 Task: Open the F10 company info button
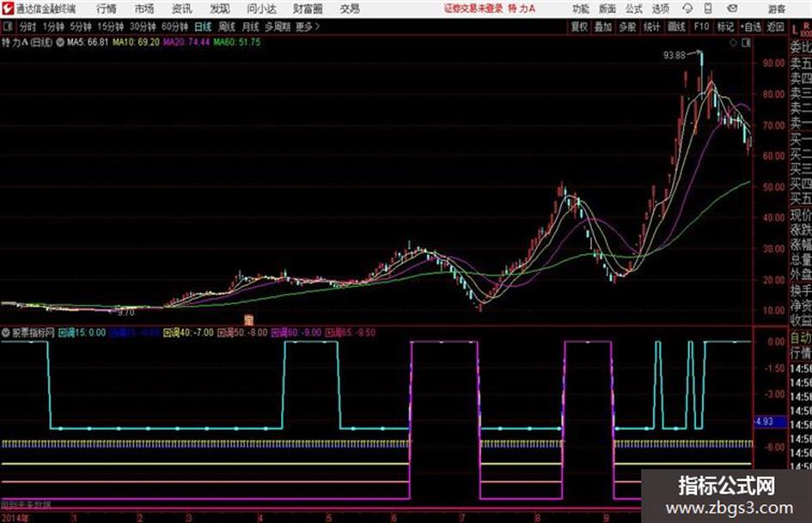[x=701, y=27]
